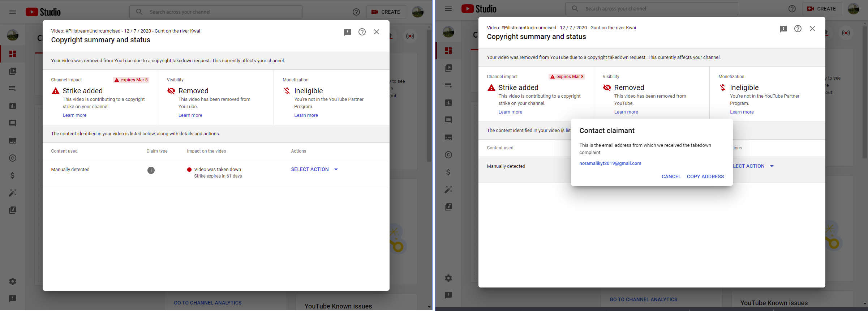
Task: Click the noramalikyt2019@gmail.com email link
Action: tap(610, 163)
